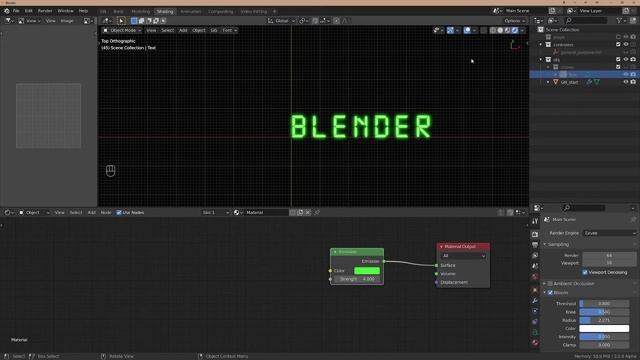Open the Object Data properties tab icon

click(535, 332)
